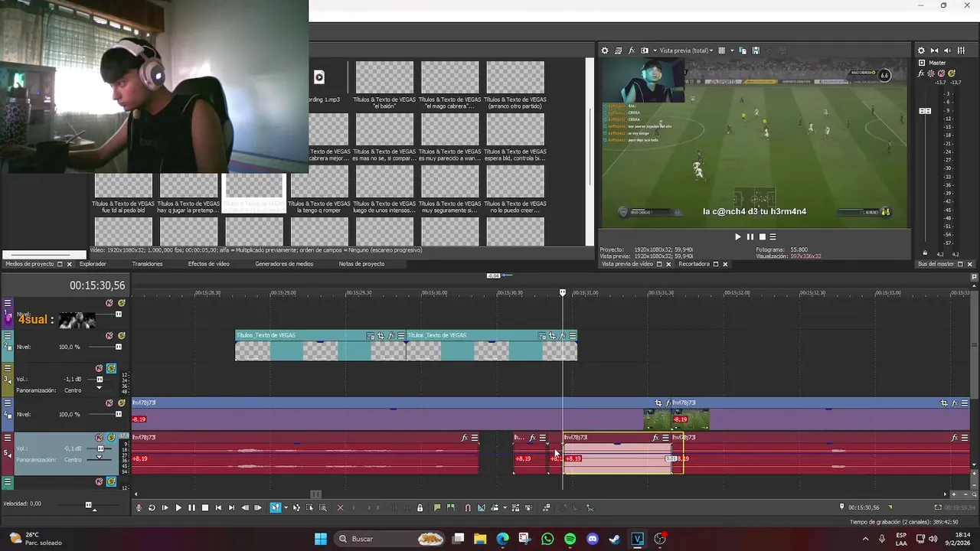
Task: Open track 3 hamburger menu
Action: 8,368
